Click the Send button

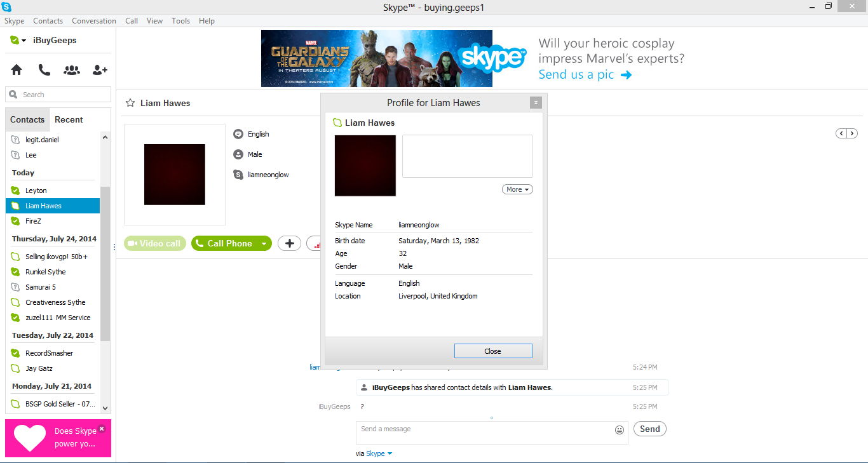(649, 429)
